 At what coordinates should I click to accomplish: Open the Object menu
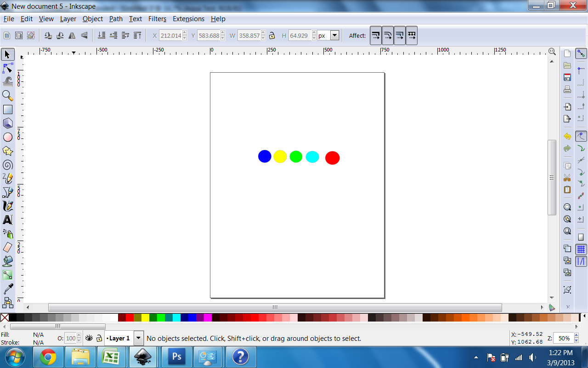(x=92, y=19)
